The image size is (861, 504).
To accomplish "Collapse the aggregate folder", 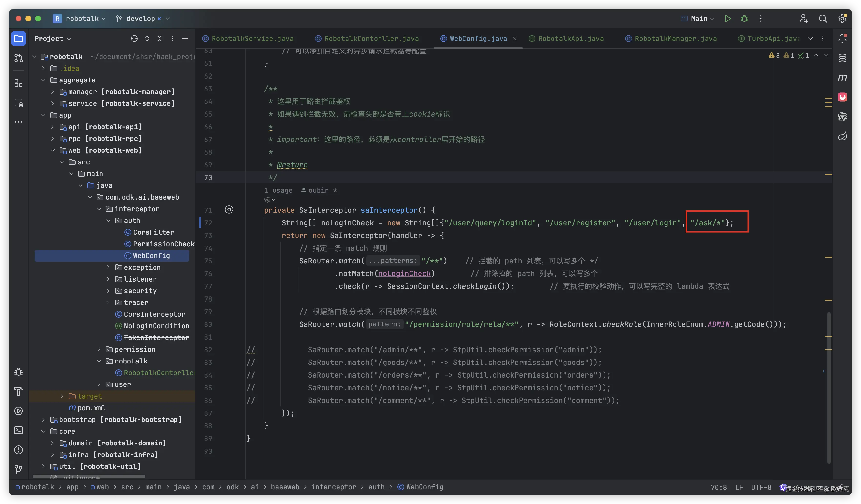I will tap(43, 80).
